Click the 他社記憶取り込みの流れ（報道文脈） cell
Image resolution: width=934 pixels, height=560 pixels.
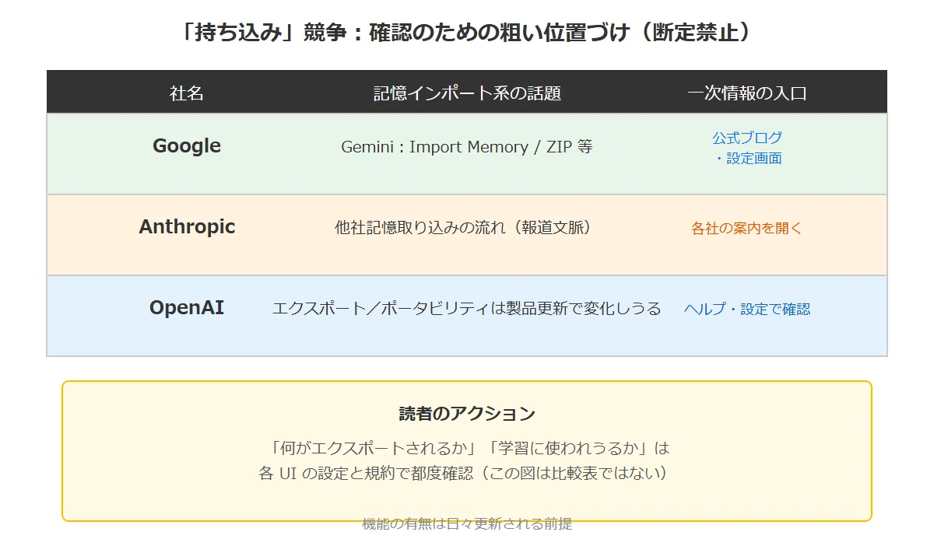(x=467, y=228)
